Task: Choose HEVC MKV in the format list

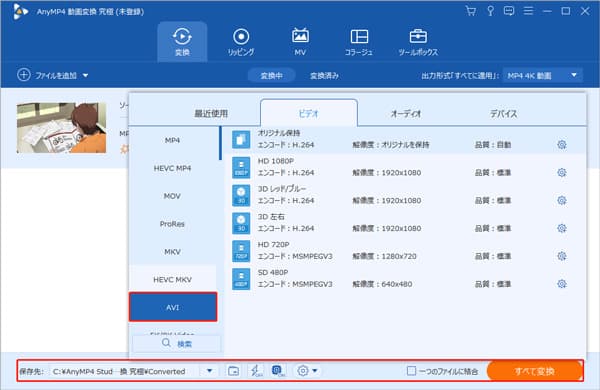Action: pos(173,279)
